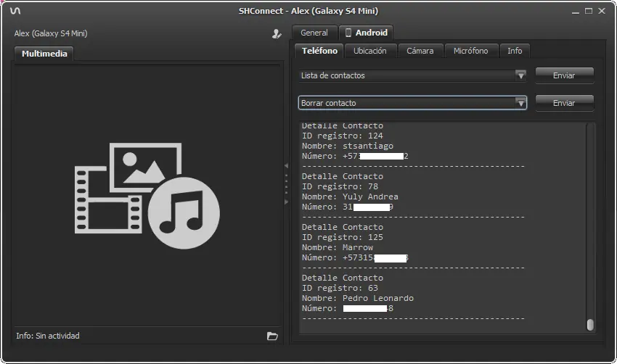Viewport: 617px width, 364px height.
Task: Collapse panel using the upper splitter arrow
Action: tap(286, 166)
